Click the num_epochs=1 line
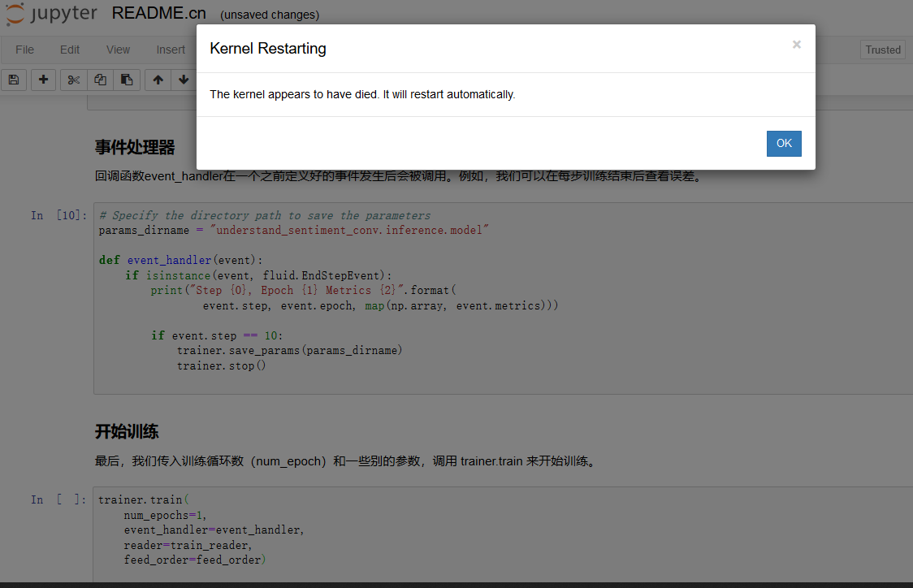This screenshot has height=588, width=913. (x=165, y=515)
